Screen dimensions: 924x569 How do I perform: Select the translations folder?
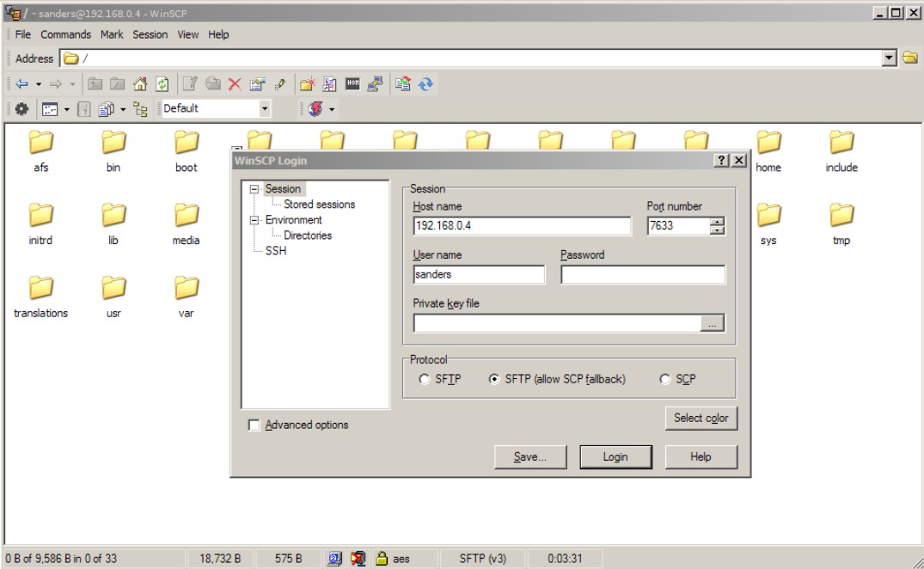(40, 297)
